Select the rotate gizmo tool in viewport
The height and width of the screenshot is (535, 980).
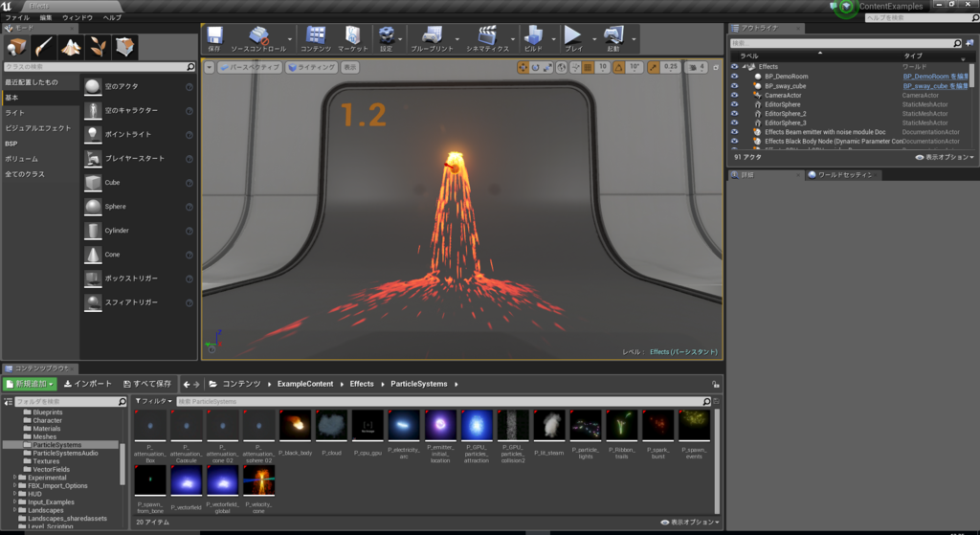pyautogui.click(x=535, y=67)
